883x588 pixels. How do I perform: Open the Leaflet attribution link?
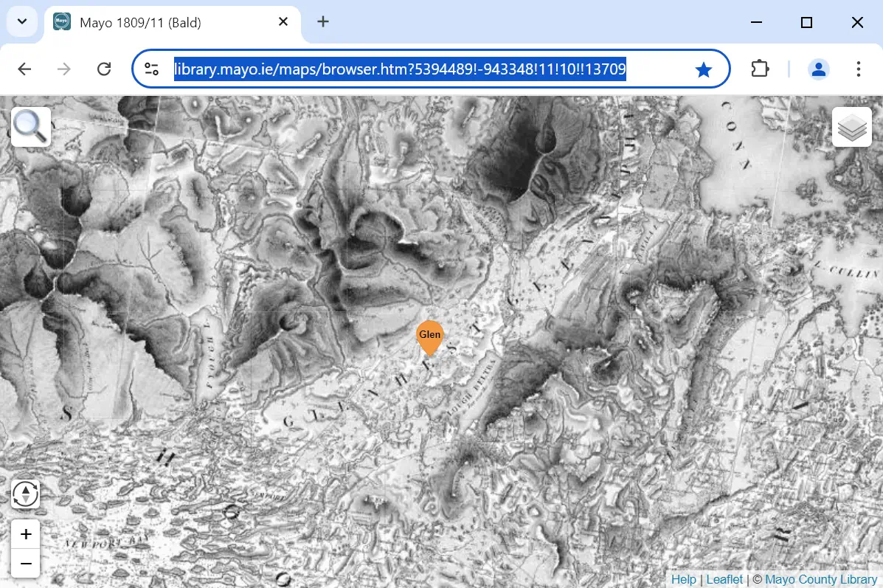(x=724, y=580)
